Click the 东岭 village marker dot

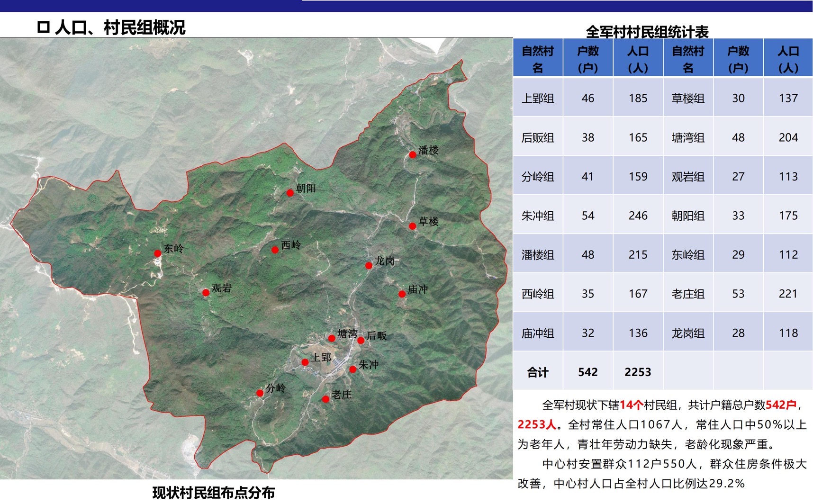click(158, 253)
